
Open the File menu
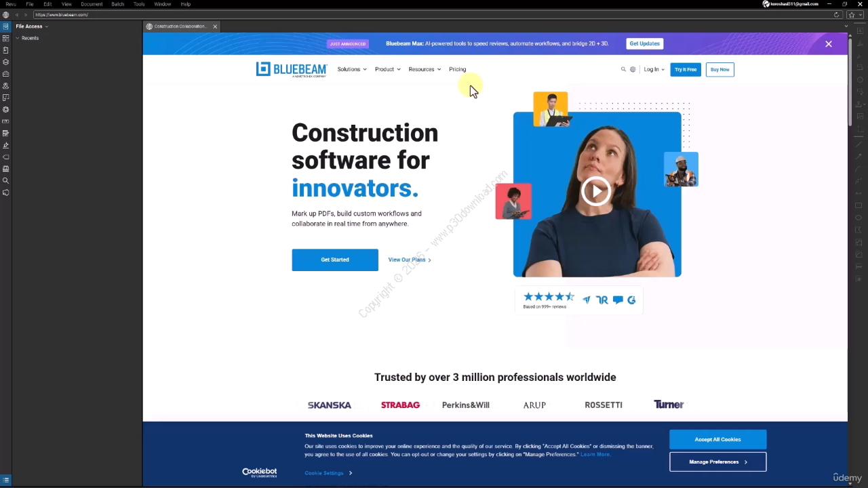click(x=30, y=4)
